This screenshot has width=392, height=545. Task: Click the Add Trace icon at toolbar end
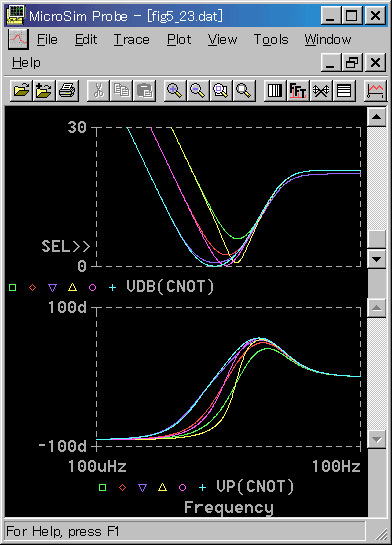375,91
